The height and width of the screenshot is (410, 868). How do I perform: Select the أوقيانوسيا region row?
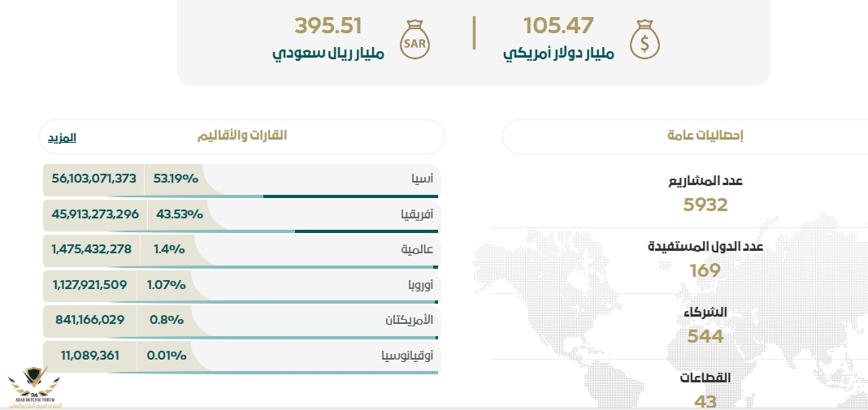coord(241,357)
